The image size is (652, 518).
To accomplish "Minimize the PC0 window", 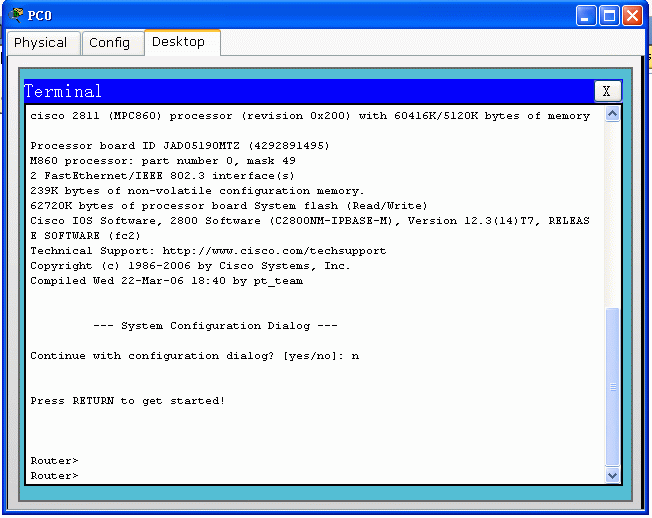I will (587, 15).
